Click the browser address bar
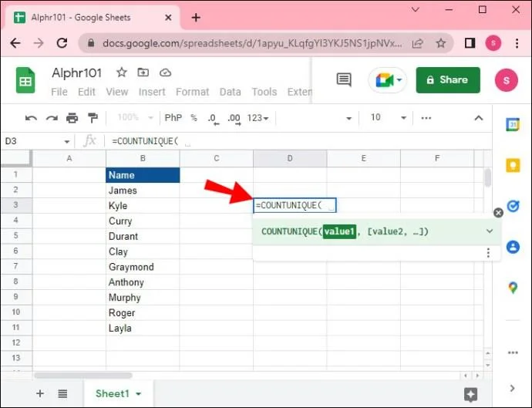This screenshot has height=408, width=532. [x=252, y=43]
